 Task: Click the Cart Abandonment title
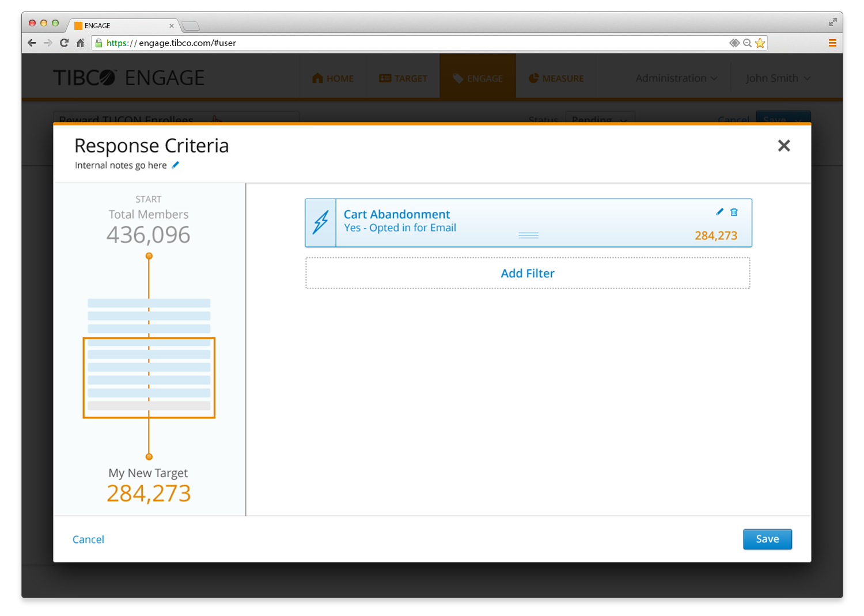click(397, 214)
